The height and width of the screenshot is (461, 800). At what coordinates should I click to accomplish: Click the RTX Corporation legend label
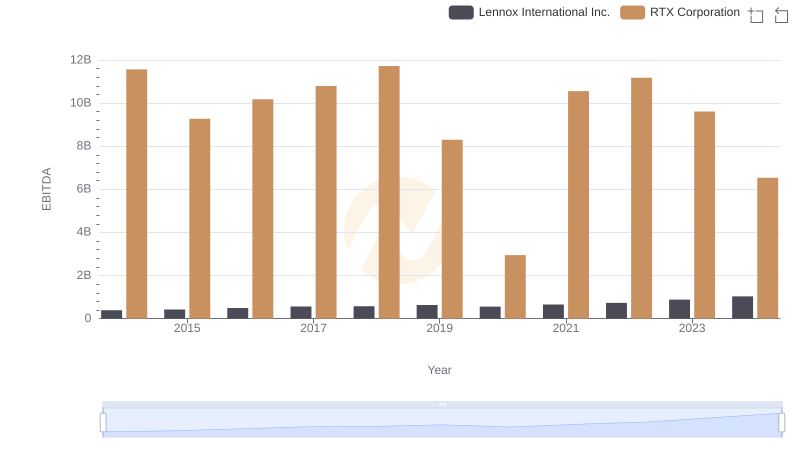point(695,12)
